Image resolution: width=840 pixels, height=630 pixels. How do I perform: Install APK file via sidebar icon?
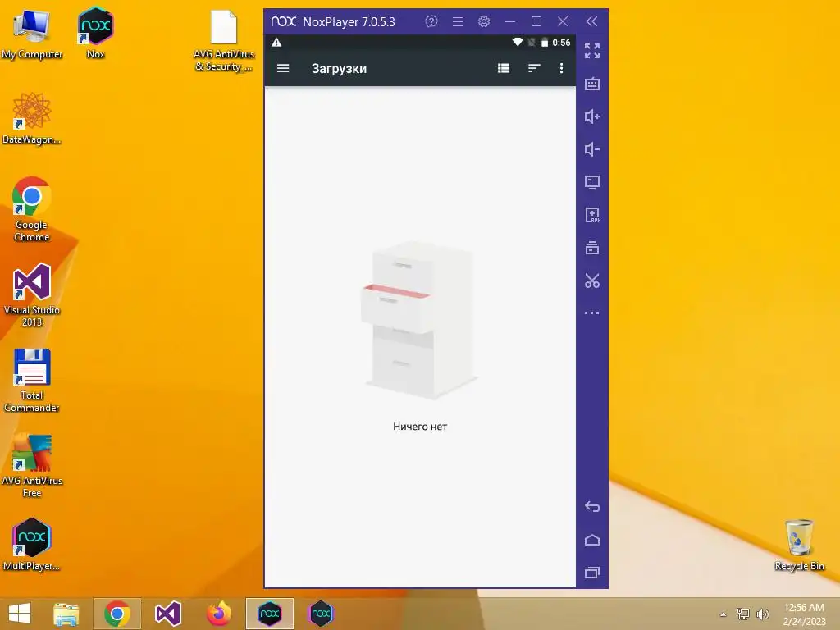point(592,216)
